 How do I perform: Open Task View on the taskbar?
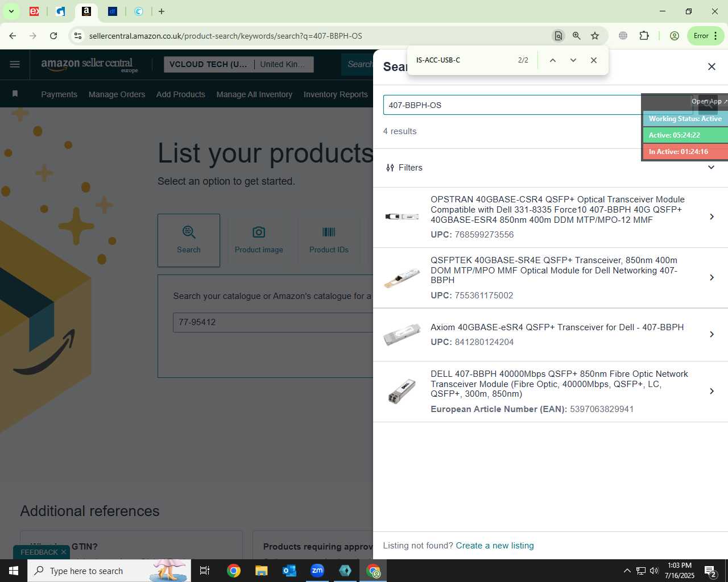(205, 571)
